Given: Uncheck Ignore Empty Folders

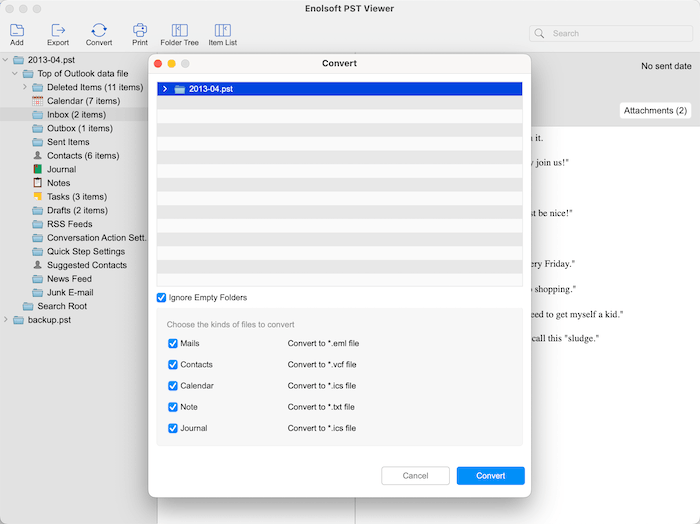Looking at the screenshot, I should click(x=162, y=298).
